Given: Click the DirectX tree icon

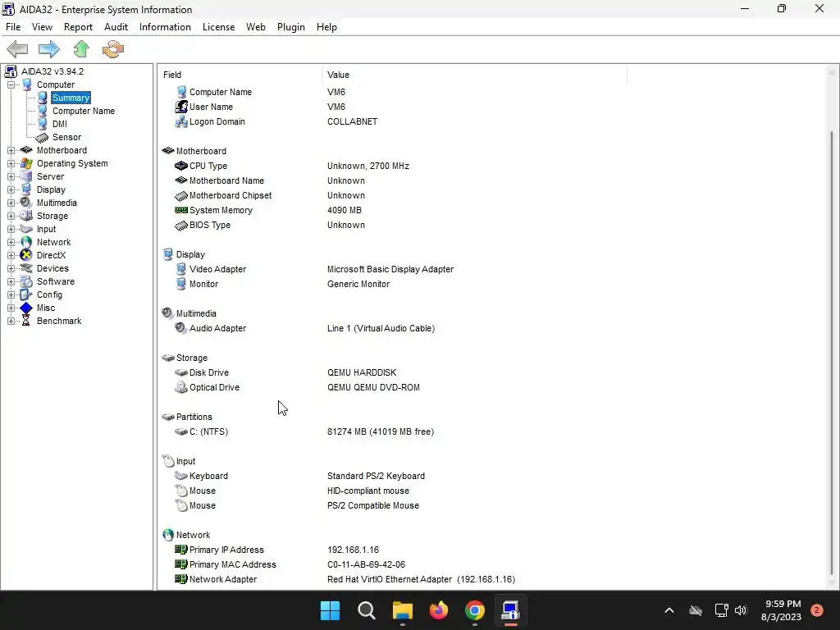Looking at the screenshot, I should click(25, 256).
